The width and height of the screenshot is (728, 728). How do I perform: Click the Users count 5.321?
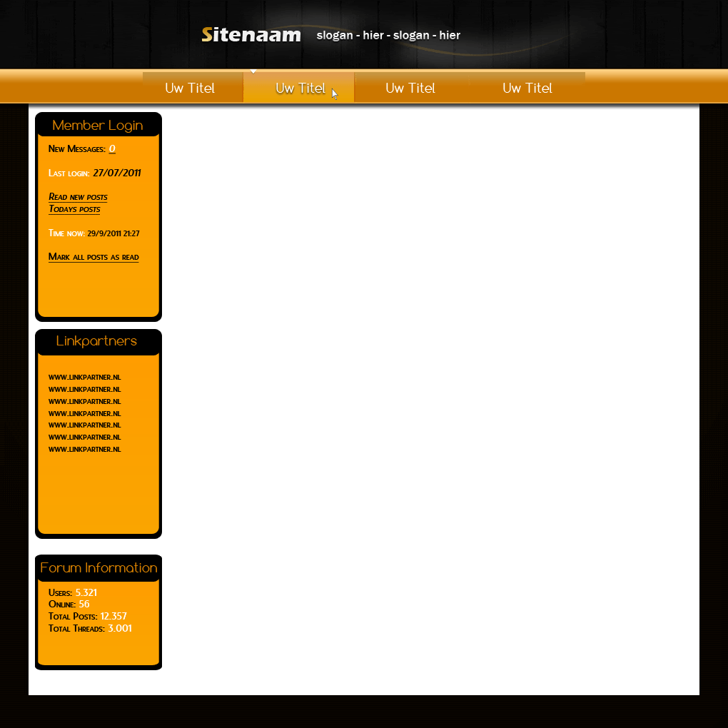[86, 592]
